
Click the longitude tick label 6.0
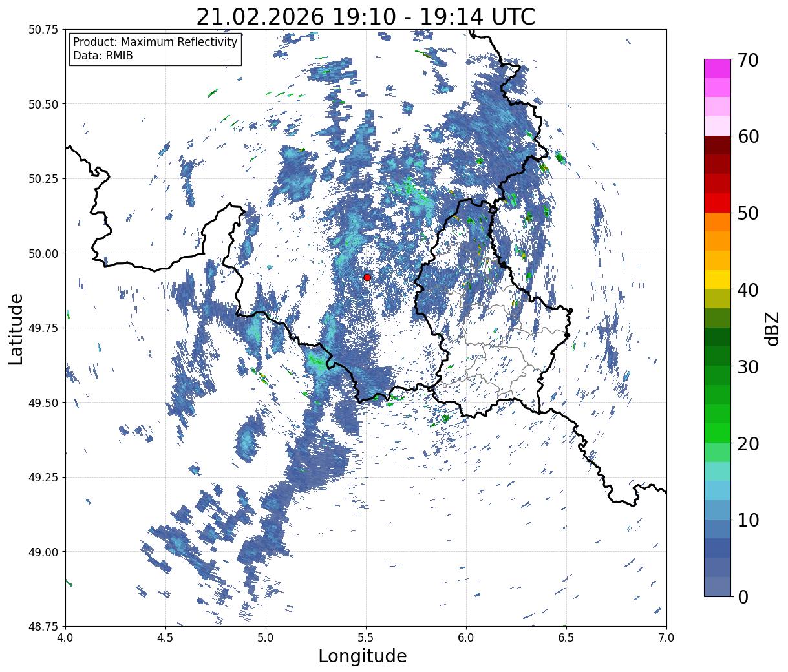click(466, 637)
